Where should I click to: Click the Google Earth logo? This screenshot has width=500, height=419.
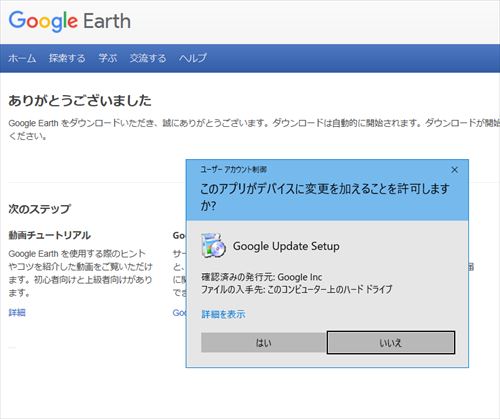pos(69,21)
